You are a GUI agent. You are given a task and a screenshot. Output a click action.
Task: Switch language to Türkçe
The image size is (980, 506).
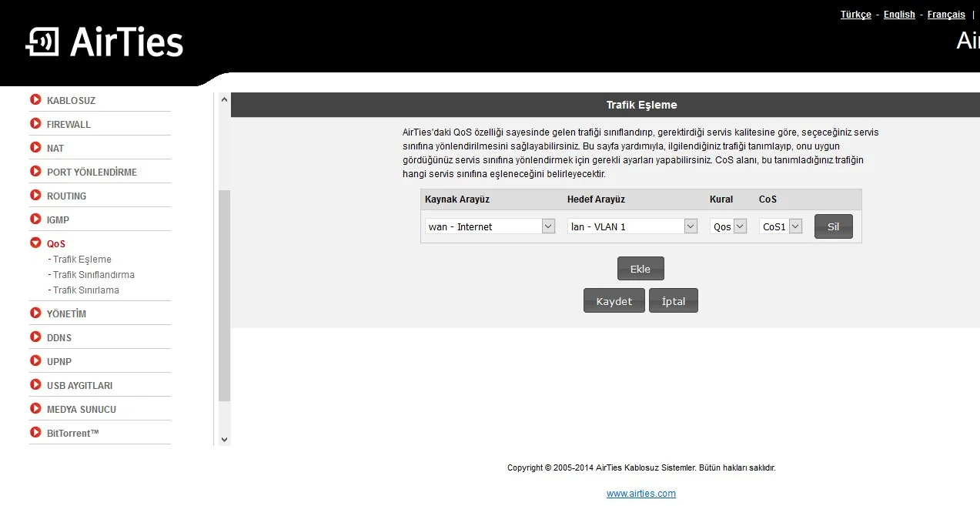(x=856, y=15)
